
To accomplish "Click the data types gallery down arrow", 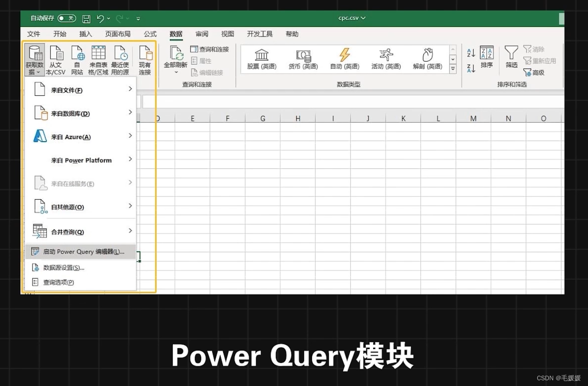I will click(x=453, y=59).
